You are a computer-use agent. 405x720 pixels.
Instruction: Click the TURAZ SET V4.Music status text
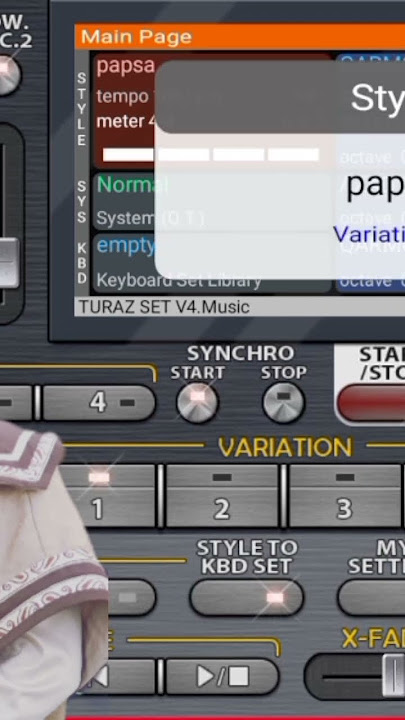(164, 307)
